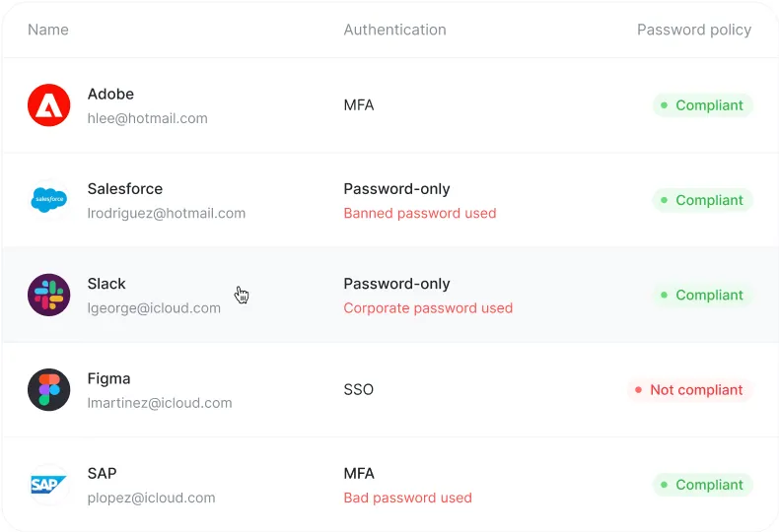779x532 pixels.
Task: Click the Salesforce cloud logo icon
Action: coord(48,200)
